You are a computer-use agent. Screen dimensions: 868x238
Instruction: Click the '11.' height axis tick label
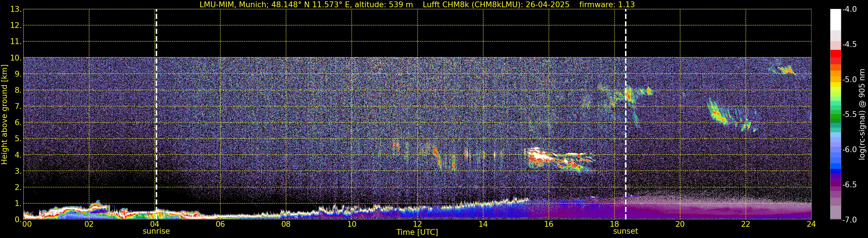point(16,41)
